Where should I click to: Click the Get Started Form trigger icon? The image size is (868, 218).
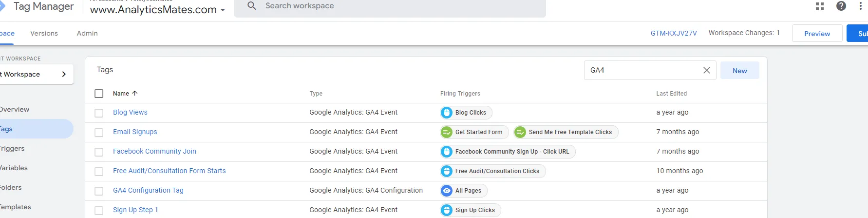[447, 132]
